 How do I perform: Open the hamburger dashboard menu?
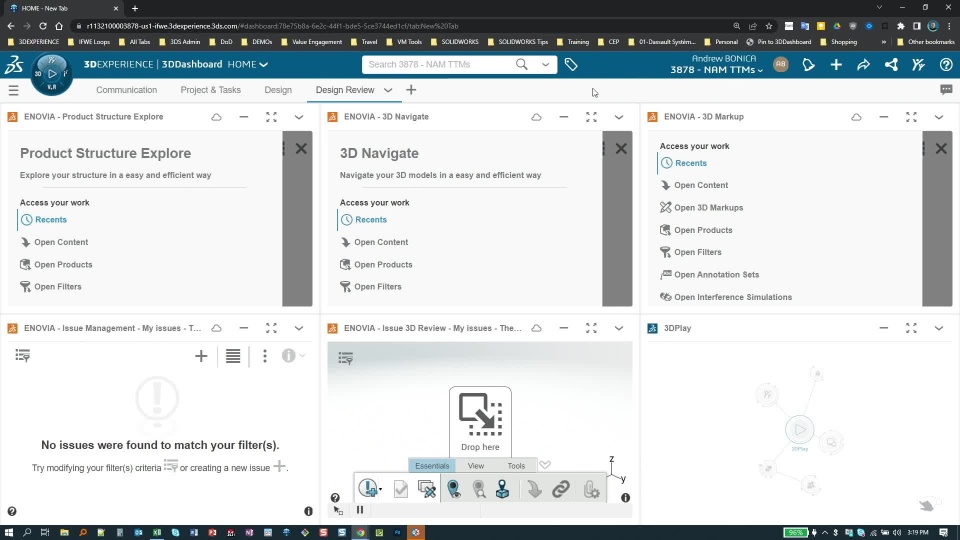(x=13, y=90)
